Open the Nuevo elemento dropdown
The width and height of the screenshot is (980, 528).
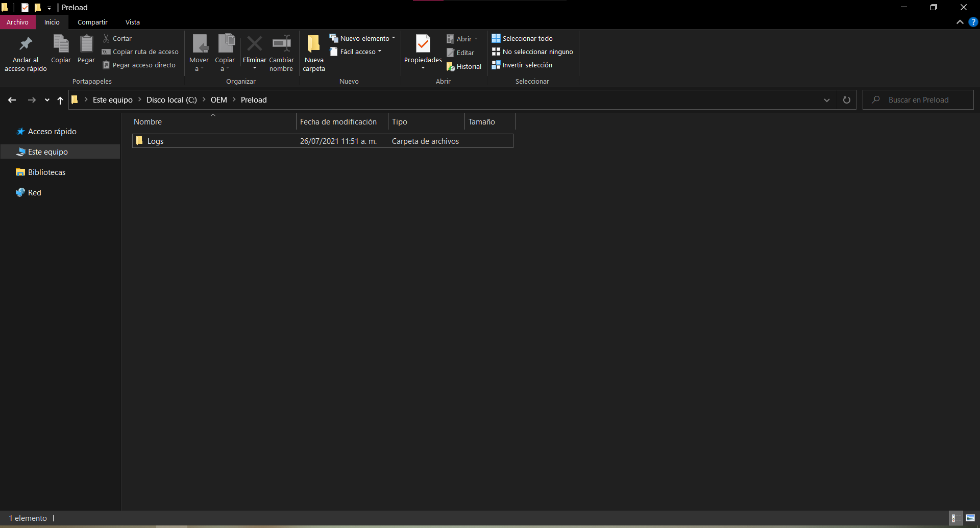(x=362, y=38)
